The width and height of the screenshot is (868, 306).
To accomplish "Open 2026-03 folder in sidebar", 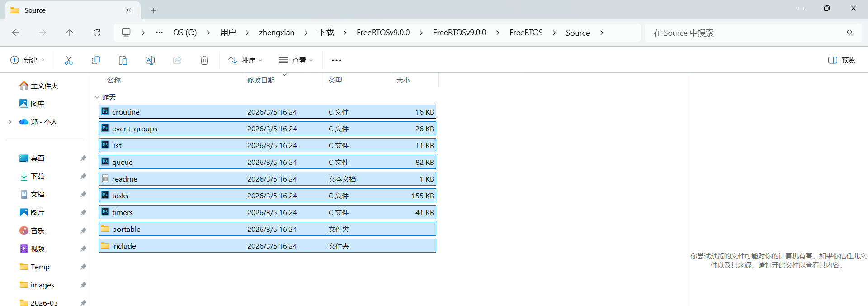I will coord(39,303).
